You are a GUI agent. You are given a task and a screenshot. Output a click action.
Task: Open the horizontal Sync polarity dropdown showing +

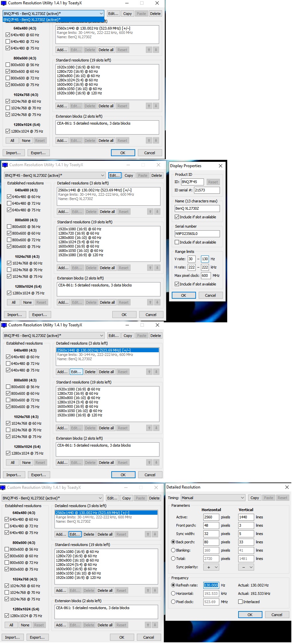click(x=211, y=567)
